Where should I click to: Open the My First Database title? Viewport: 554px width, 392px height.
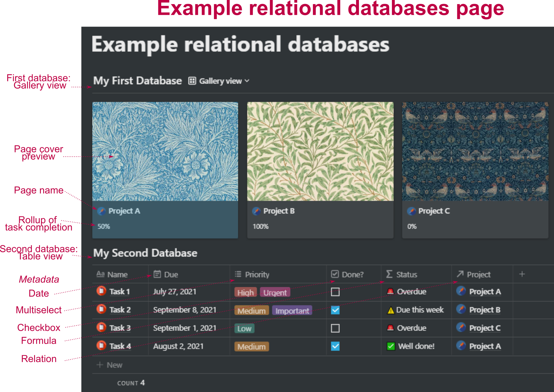137,81
